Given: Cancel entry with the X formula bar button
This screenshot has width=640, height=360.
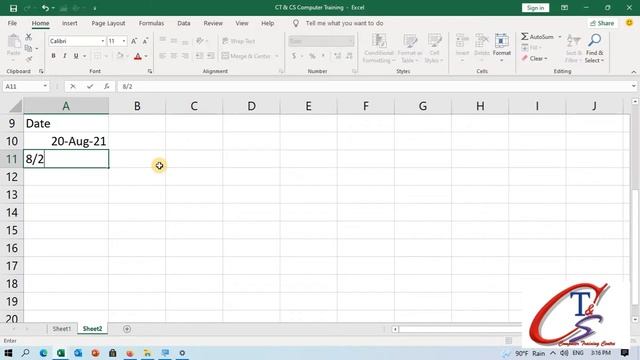Looking at the screenshot, I should 73,86.
